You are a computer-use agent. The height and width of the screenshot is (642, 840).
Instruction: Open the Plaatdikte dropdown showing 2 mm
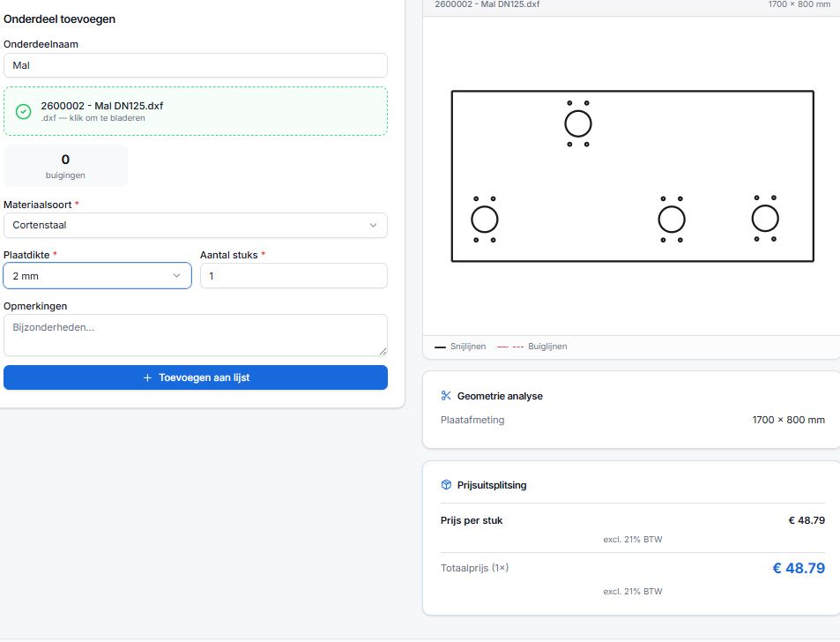(97, 276)
